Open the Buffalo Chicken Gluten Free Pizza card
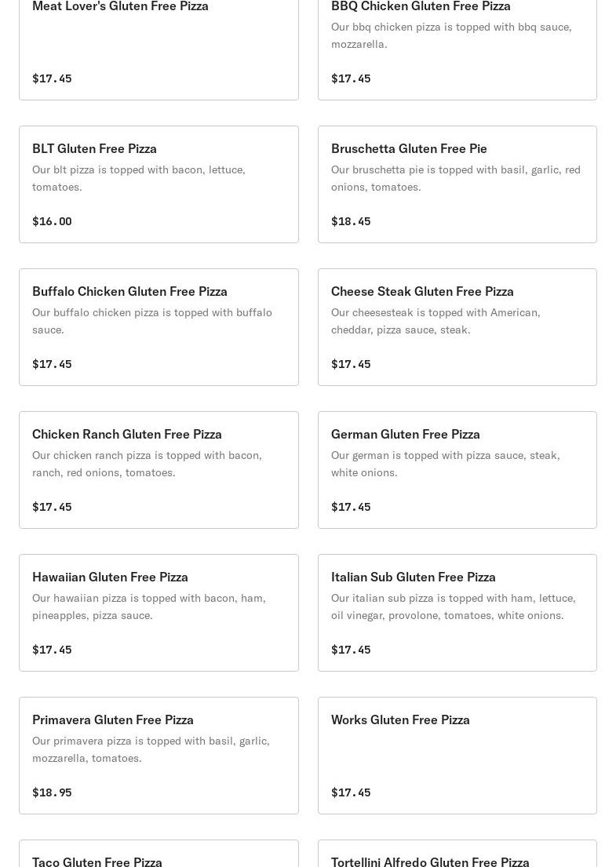 tap(129, 291)
